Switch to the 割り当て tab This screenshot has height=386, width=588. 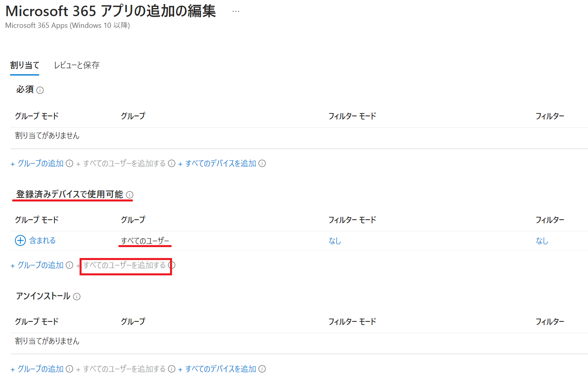point(25,65)
